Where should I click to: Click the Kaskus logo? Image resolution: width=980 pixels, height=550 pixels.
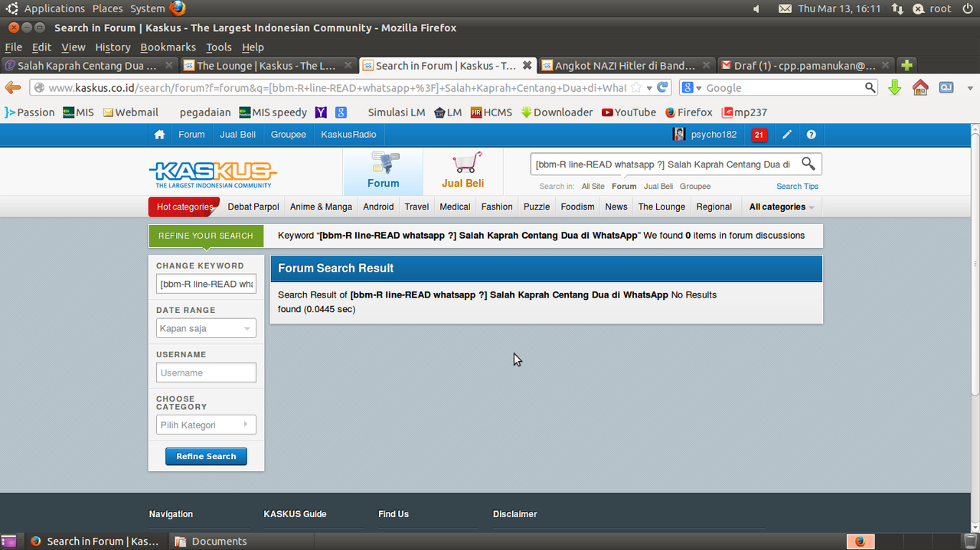pos(213,174)
